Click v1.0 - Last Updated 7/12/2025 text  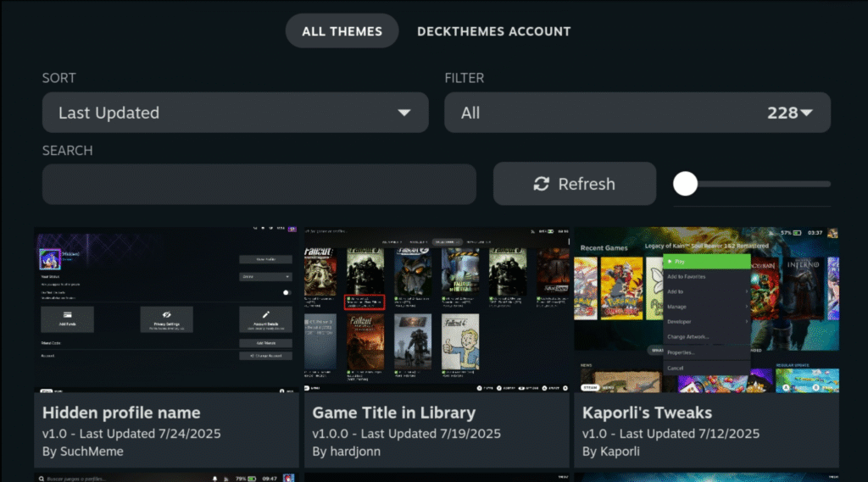point(671,434)
